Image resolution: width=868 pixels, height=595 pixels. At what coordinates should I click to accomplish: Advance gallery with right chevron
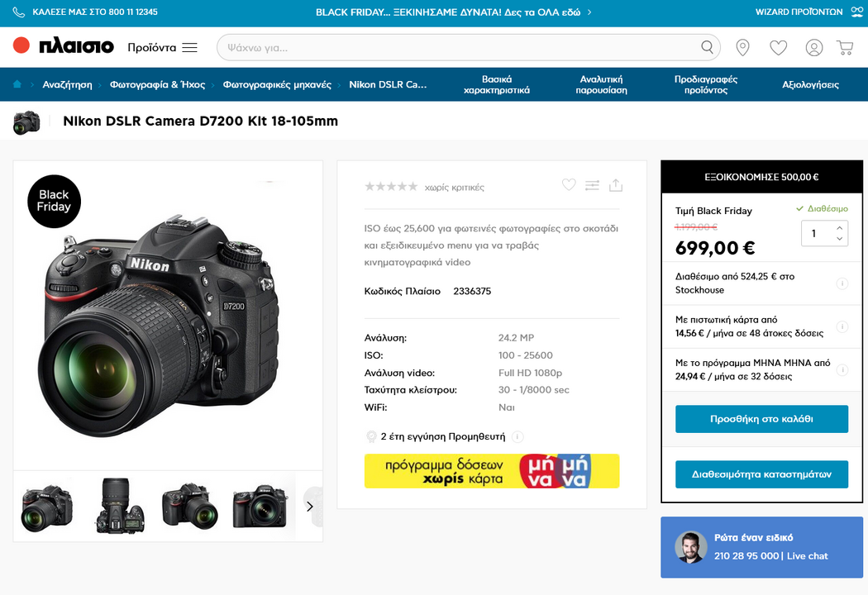310,507
